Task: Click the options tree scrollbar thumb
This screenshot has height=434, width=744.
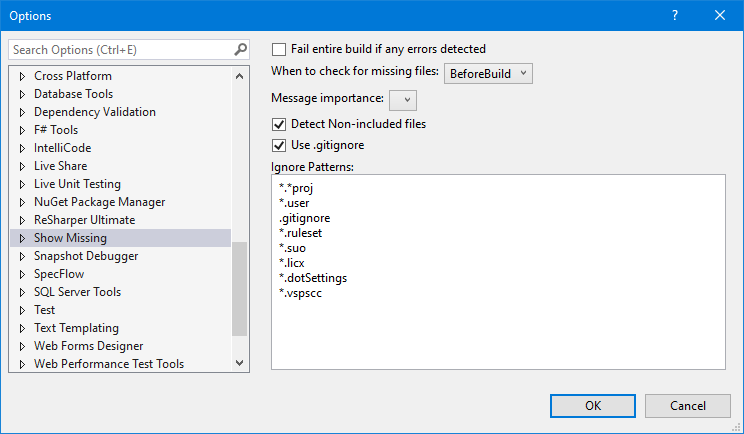Action: [x=240, y=288]
